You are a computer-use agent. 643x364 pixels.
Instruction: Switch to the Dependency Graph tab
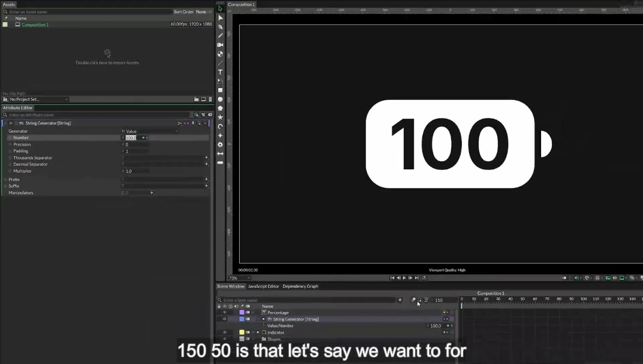point(300,286)
